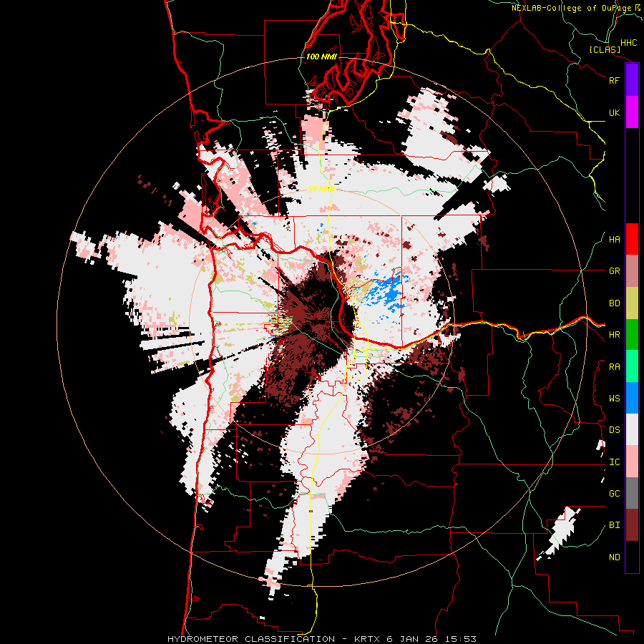
Task: Click the HHC product label
Action: click(x=628, y=43)
